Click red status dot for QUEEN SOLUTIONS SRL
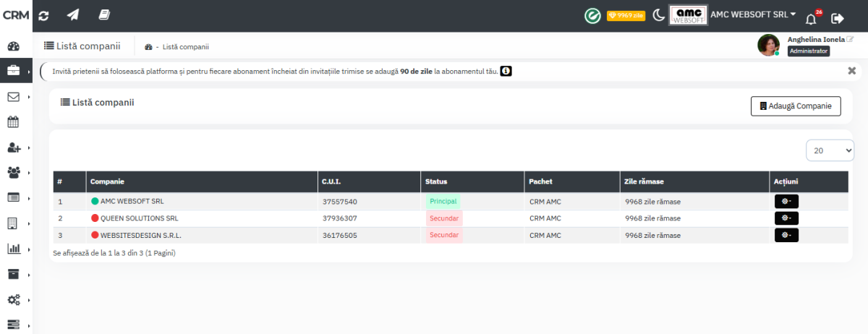868x334 pixels. click(95, 218)
